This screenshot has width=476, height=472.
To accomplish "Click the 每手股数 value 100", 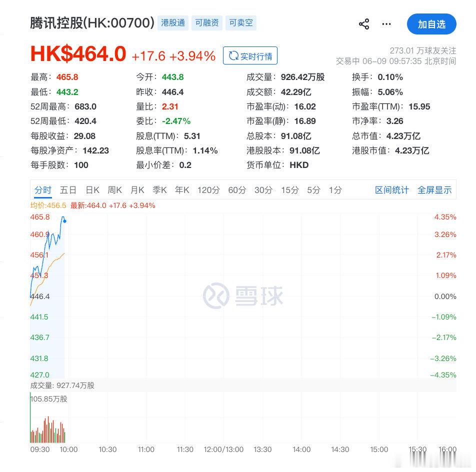I will pyautogui.click(x=81, y=165).
